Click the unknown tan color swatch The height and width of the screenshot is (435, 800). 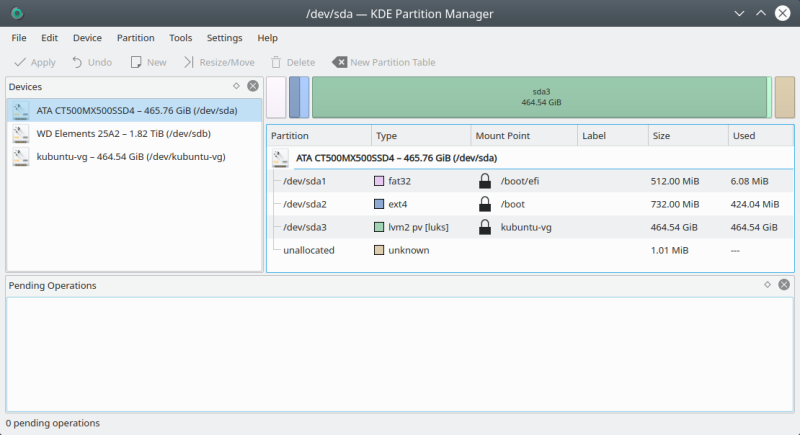pos(379,250)
